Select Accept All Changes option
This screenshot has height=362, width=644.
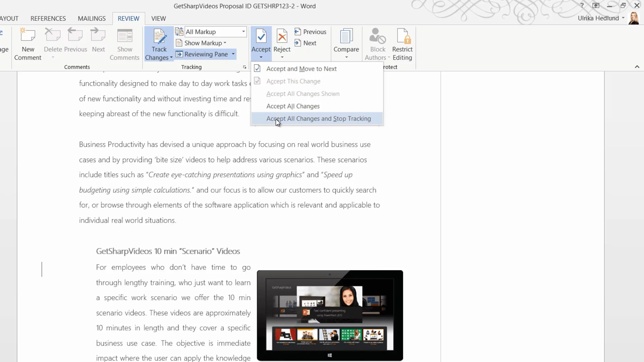[x=293, y=106]
